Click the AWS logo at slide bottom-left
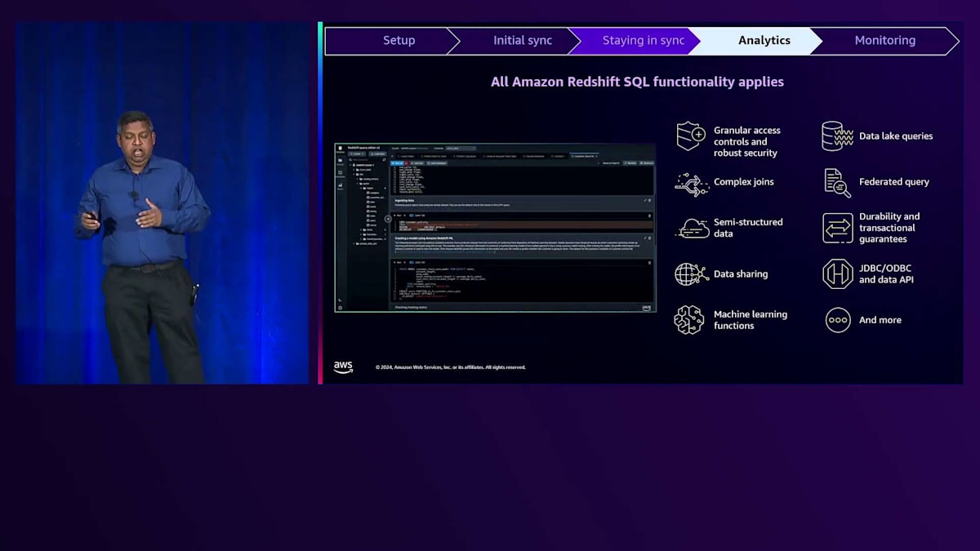Screen dimensions: 980x551 (343, 367)
